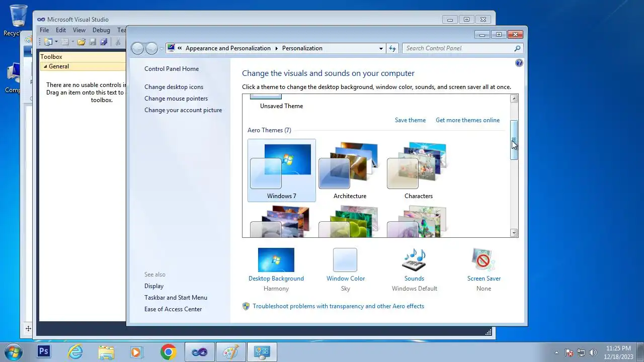Click the Back button in Control Panel
644x362 pixels.
[x=138, y=48]
